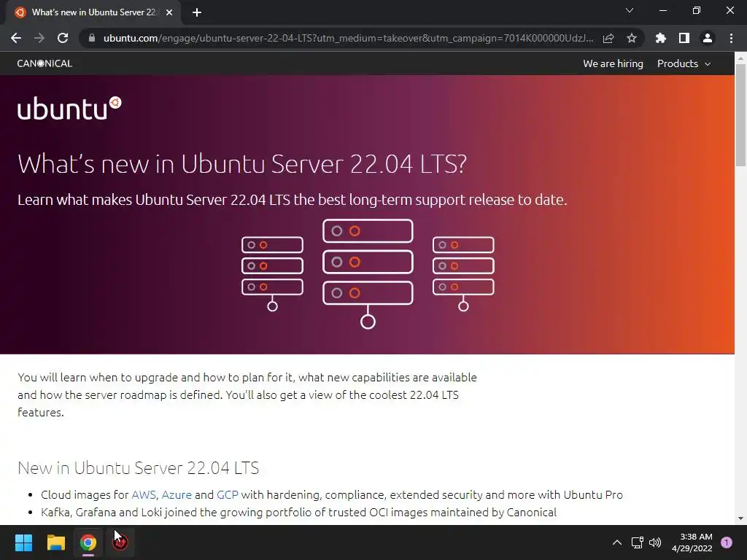Click the server racks illustration
The height and width of the screenshot is (560, 747).
tap(368, 274)
